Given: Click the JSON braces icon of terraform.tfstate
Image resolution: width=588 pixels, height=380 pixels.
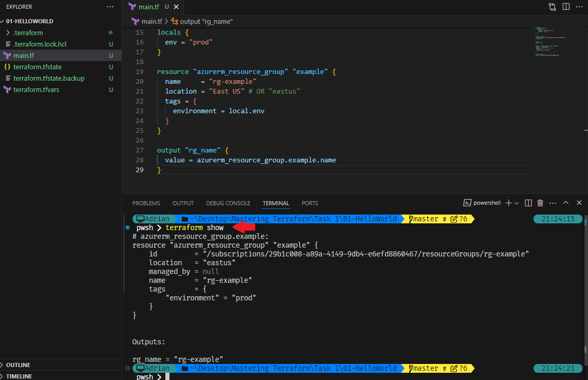Looking at the screenshot, I should coord(7,67).
